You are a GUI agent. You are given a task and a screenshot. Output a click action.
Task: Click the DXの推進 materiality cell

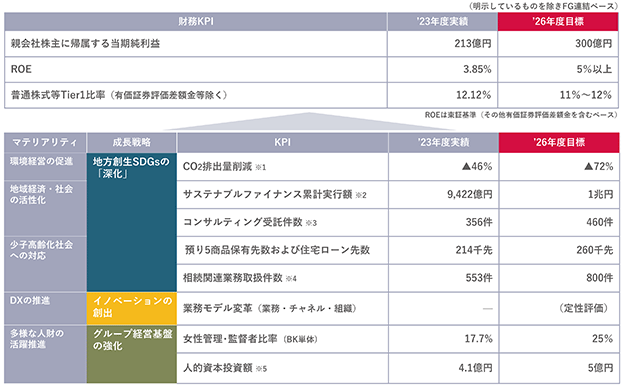(45, 308)
